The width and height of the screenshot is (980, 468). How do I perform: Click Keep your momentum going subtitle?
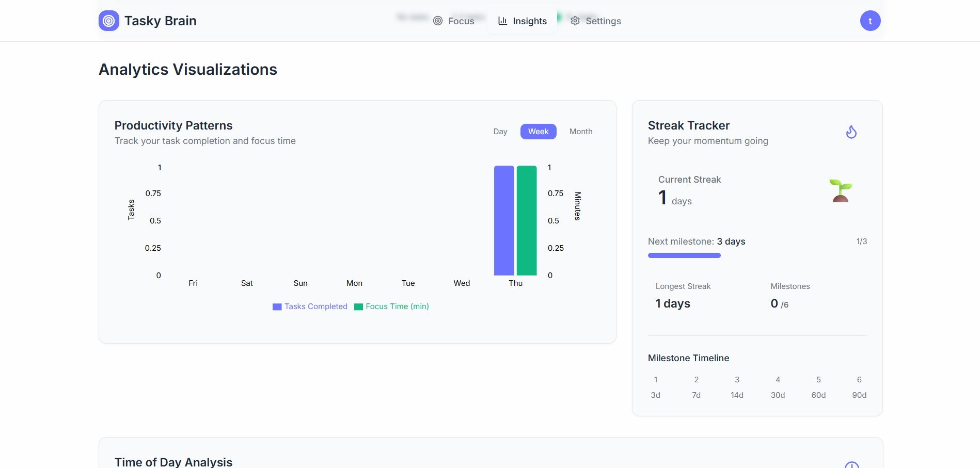click(x=708, y=141)
